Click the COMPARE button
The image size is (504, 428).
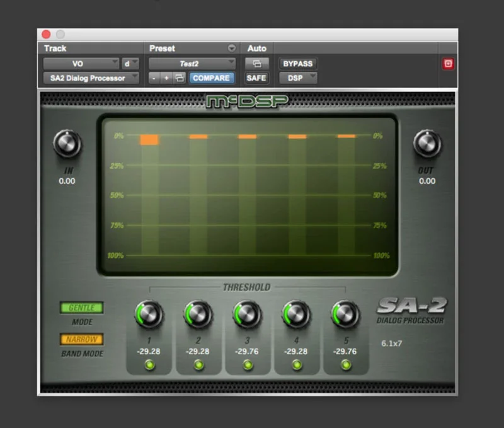[212, 78]
